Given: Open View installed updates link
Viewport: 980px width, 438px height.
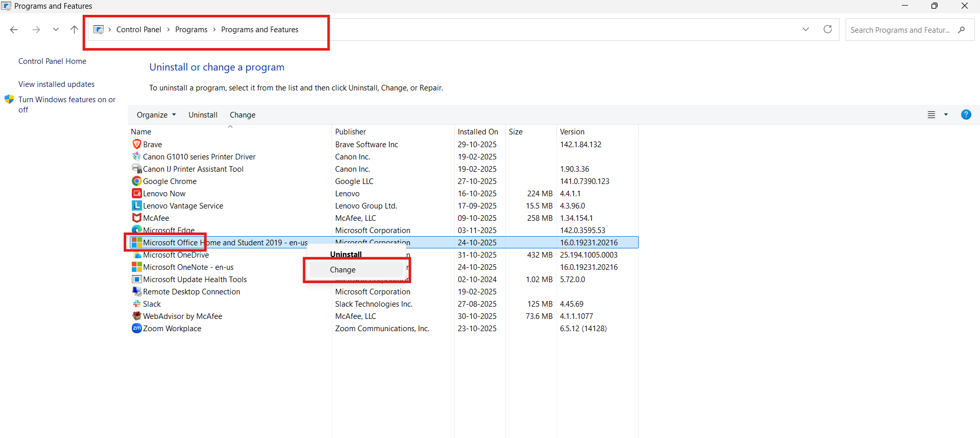Looking at the screenshot, I should (x=57, y=84).
